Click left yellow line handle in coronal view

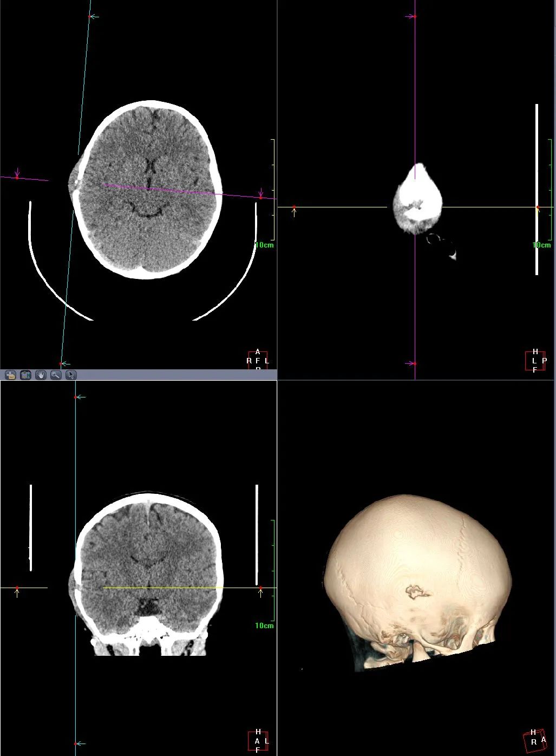click(x=17, y=588)
